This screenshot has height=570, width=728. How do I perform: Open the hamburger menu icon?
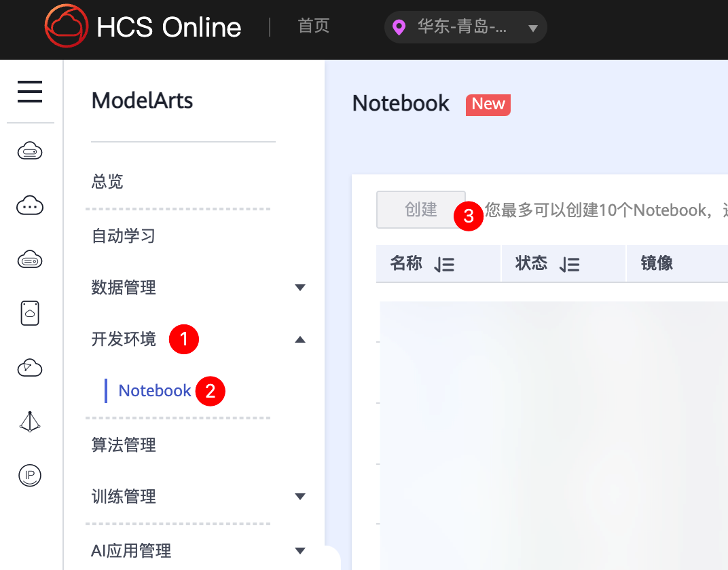pyautogui.click(x=30, y=92)
